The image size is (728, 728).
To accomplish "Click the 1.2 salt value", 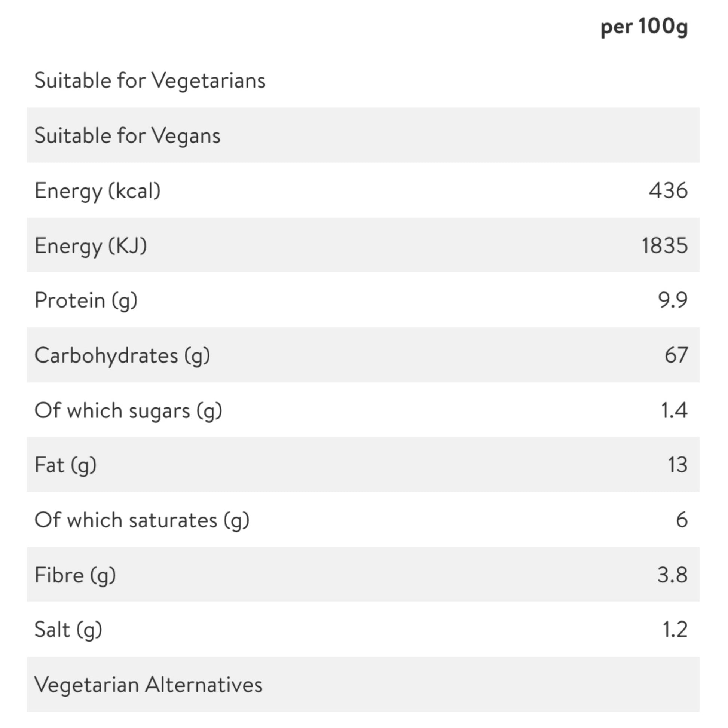I will click(675, 629).
